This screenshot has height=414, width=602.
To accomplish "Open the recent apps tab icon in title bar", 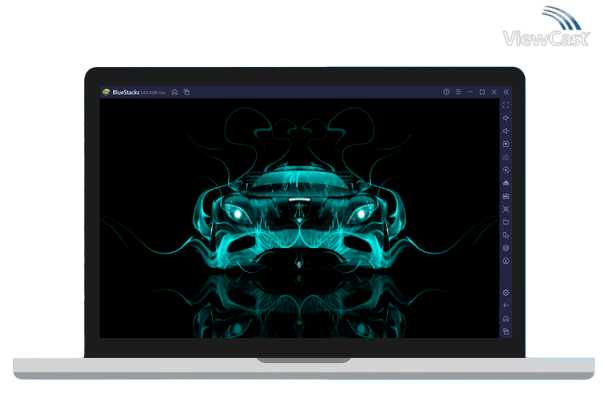I will pyautogui.click(x=187, y=92).
